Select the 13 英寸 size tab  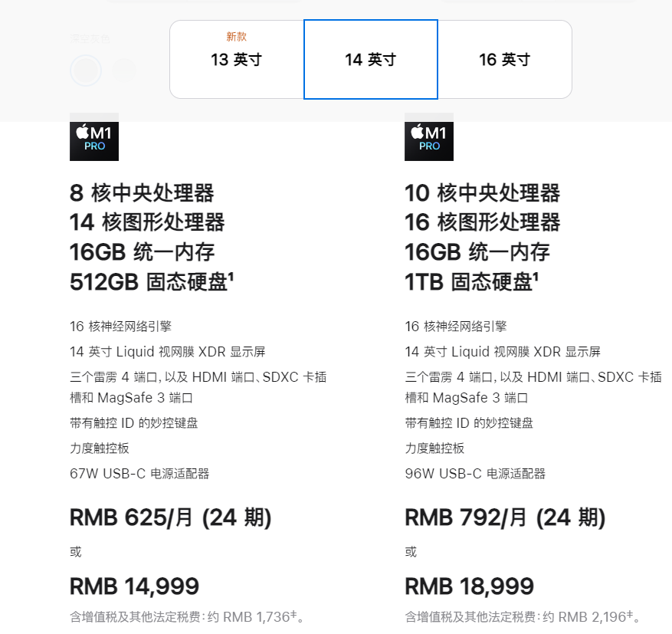click(x=237, y=59)
